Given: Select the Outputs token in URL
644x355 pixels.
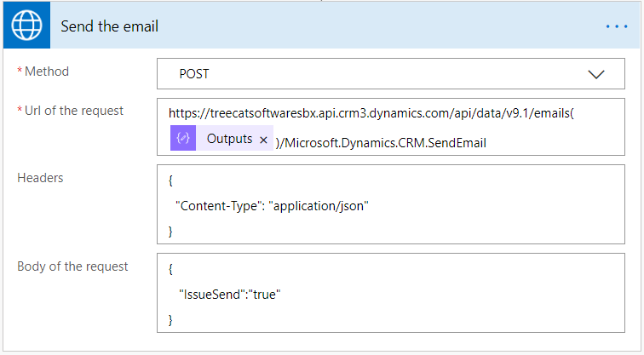Looking at the screenshot, I should (221, 138).
